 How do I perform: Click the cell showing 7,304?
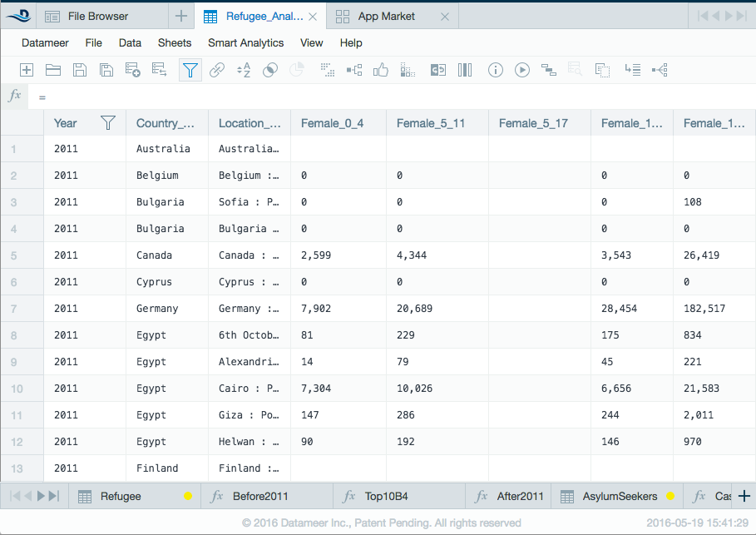(x=338, y=389)
